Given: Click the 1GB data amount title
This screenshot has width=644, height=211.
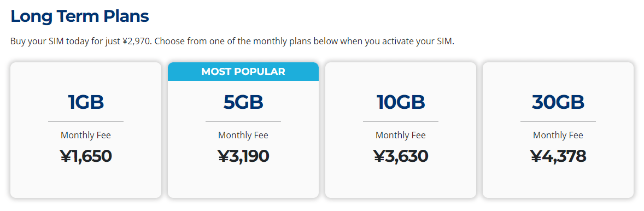Looking at the screenshot, I should pos(86,103).
